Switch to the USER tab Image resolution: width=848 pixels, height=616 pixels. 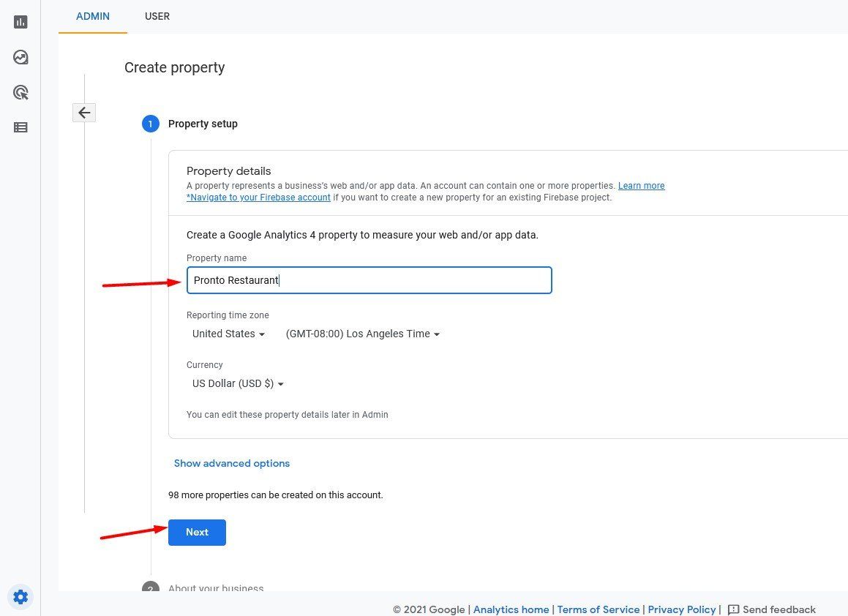coord(157,16)
